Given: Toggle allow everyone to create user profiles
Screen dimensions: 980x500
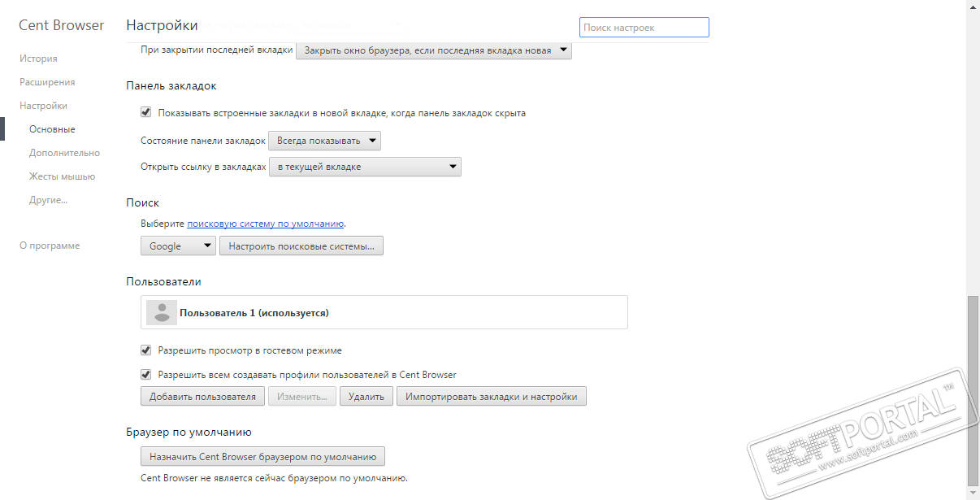Looking at the screenshot, I should [146, 375].
